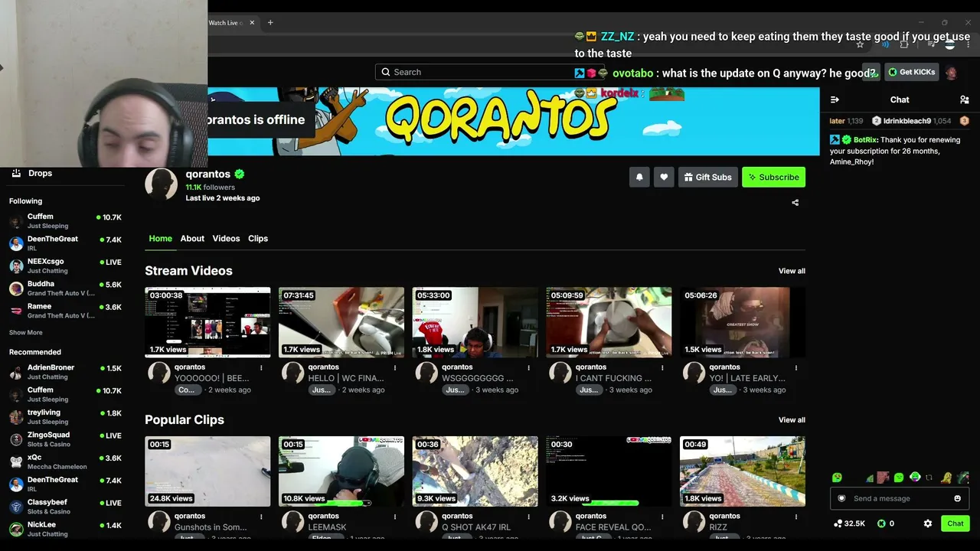
Task: Play the 05:06:26 stream video thumbnail
Action: coord(743,322)
